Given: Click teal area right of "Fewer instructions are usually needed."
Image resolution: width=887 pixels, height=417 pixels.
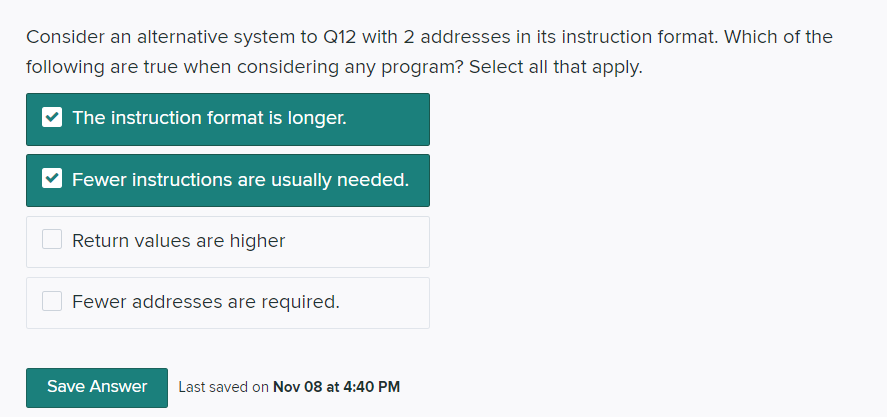Looking at the screenshot, I should click(x=420, y=180).
